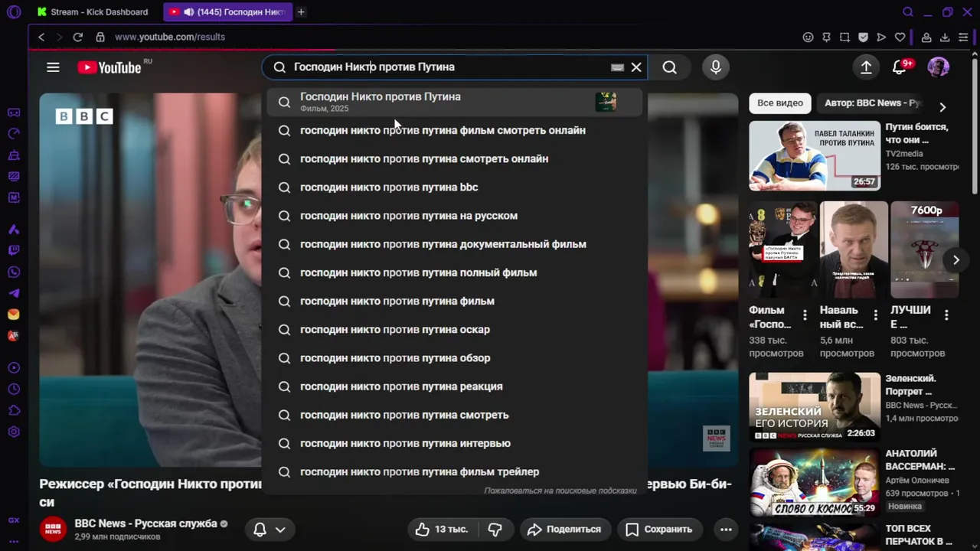Screen dimensions: 980x551
Task: Select suggestion ending 'фильм трейлер'
Action: (x=455, y=472)
